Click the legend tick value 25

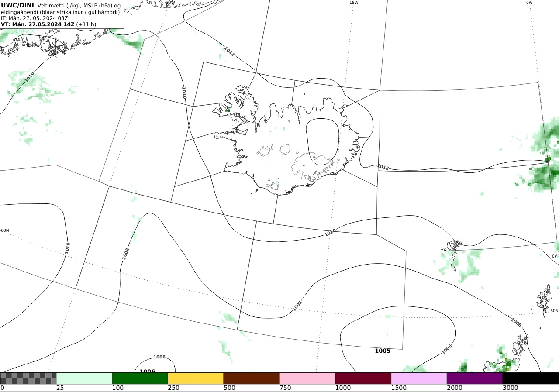[x=60, y=388]
